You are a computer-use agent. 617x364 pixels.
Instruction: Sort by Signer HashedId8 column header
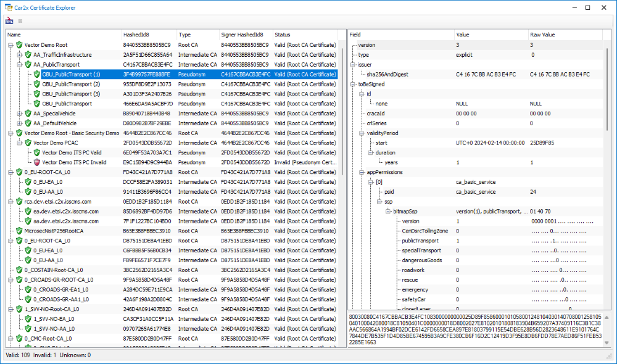tap(246, 35)
